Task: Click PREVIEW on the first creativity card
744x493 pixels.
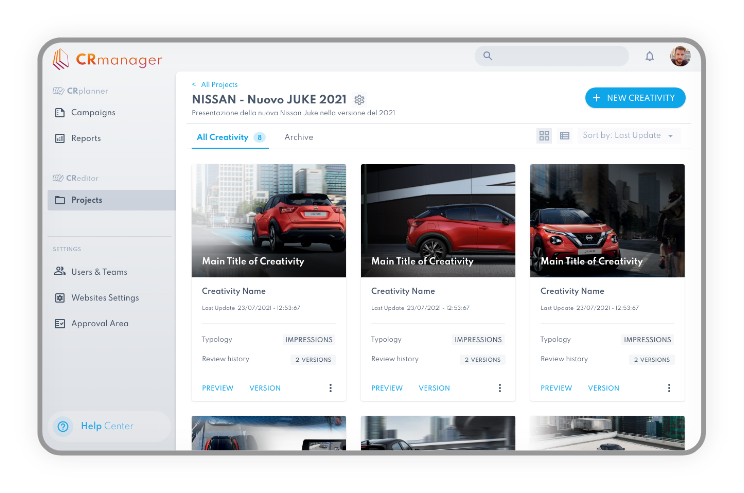Action: [218, 388]
